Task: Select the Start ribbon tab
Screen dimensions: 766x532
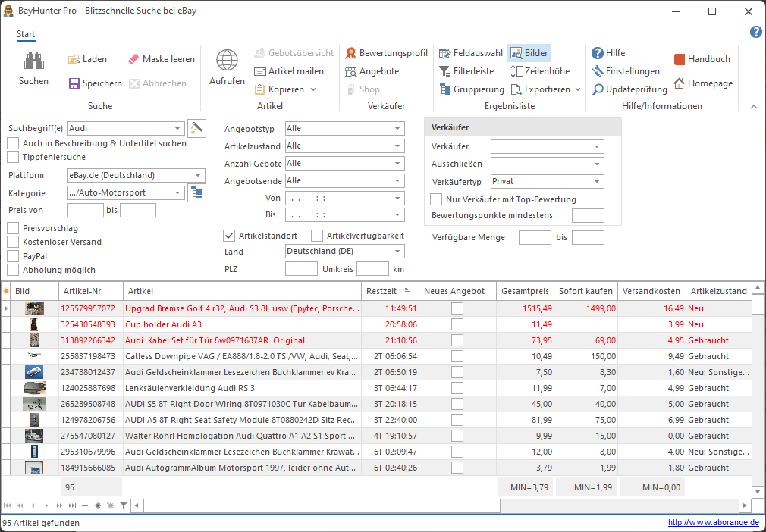Action: coord(26,34)
